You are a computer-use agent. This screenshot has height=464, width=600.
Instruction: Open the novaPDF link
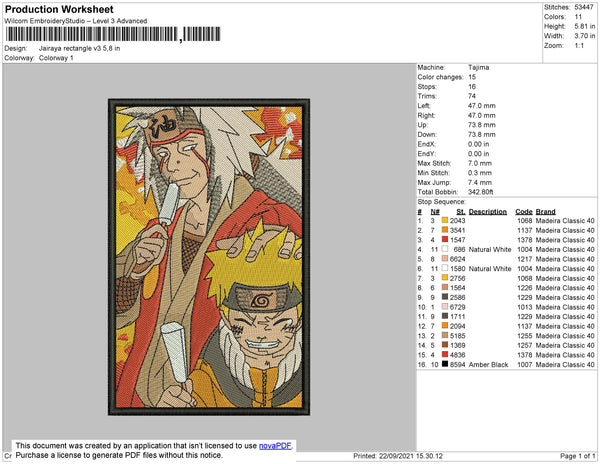point(275,446)
